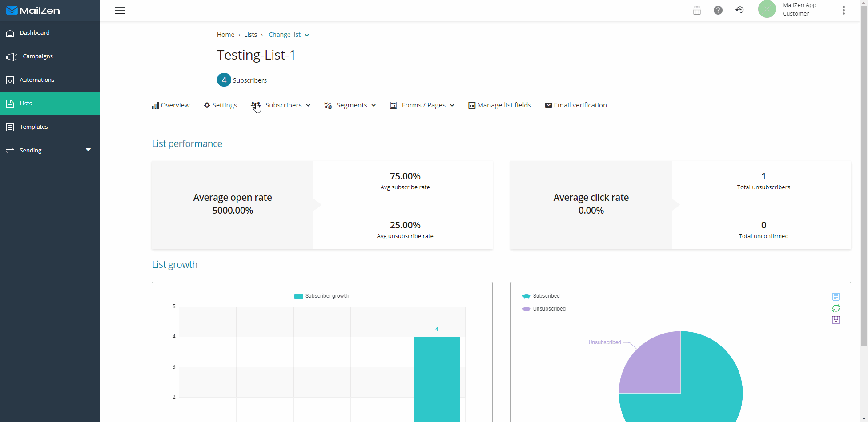This screenshot has height=422, width=868.
Task: Go to Lists breadcrumb link
Action: (250, 35)
